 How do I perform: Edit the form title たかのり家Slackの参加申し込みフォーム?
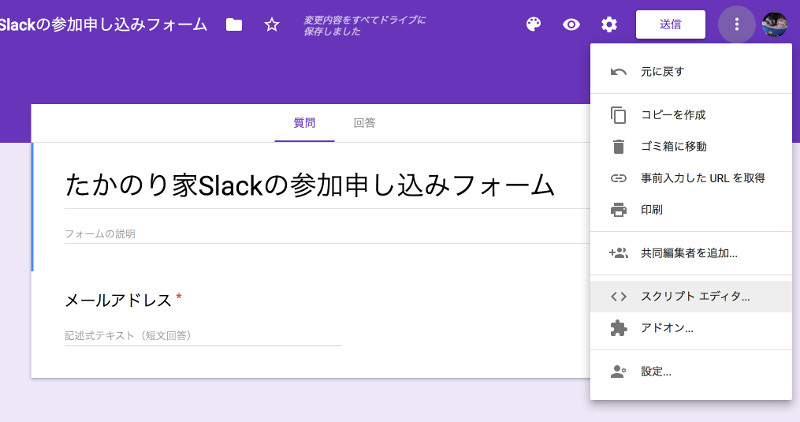point(310,185)
